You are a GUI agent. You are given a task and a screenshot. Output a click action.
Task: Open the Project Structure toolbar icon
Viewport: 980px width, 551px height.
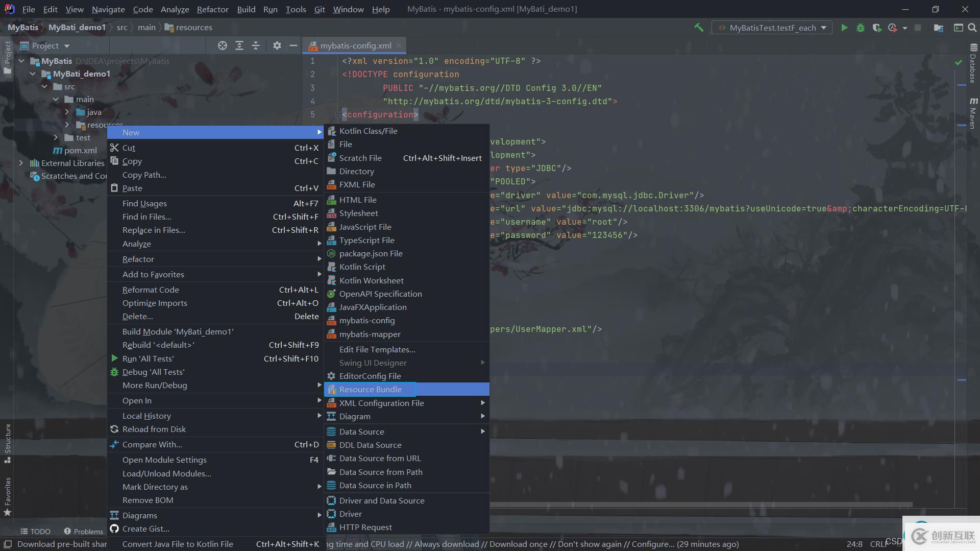click(939, 28)
